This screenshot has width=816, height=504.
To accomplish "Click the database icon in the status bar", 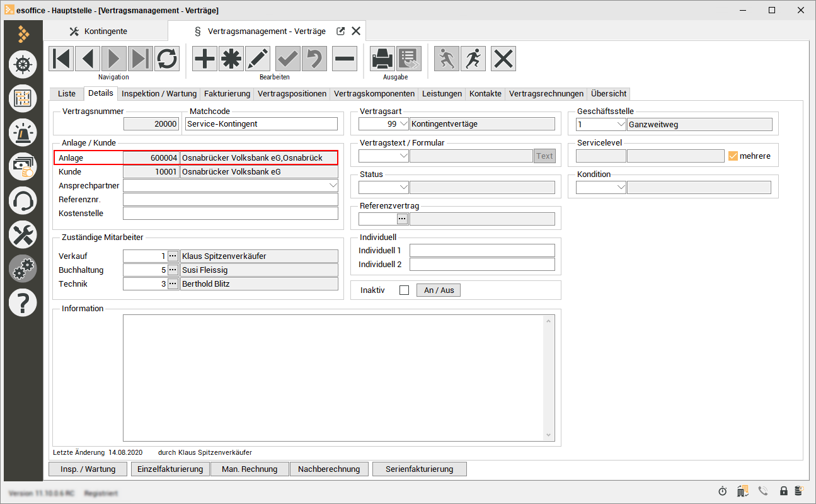I will point(798,491).
